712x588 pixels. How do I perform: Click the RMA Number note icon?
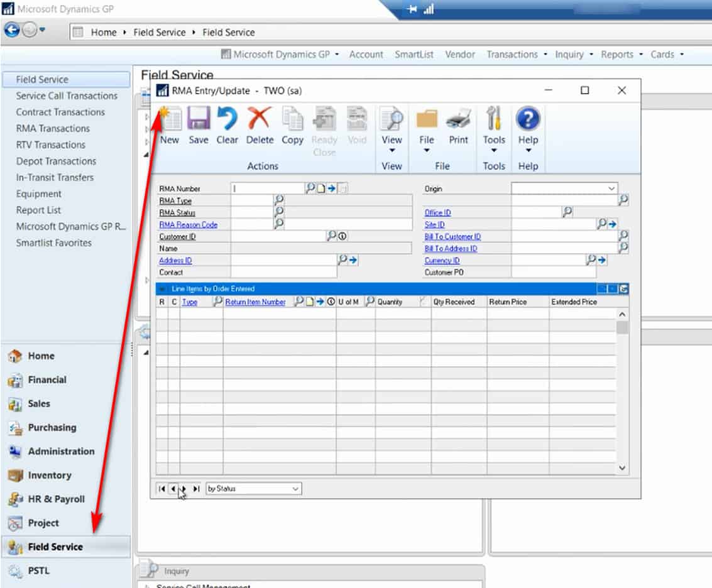[321, 188]
